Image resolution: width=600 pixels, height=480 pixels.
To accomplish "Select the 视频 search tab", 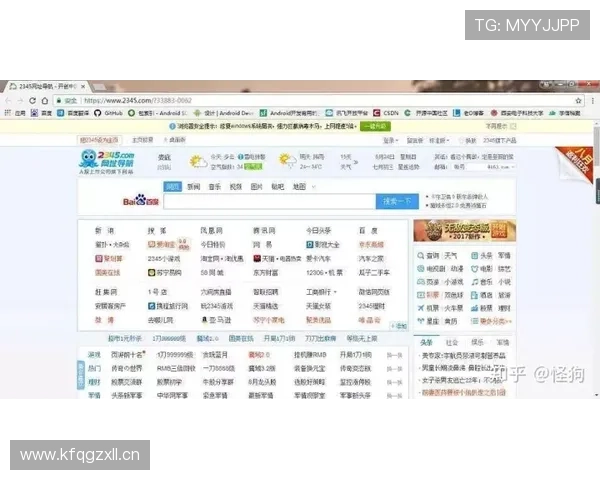I will pyautogui.click(x=236, y=187).
